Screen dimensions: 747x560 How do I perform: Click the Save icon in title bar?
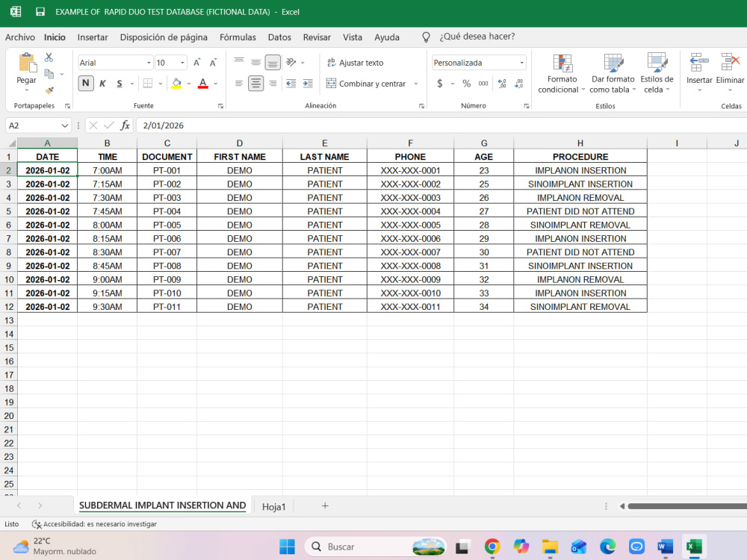pos(40,12)
